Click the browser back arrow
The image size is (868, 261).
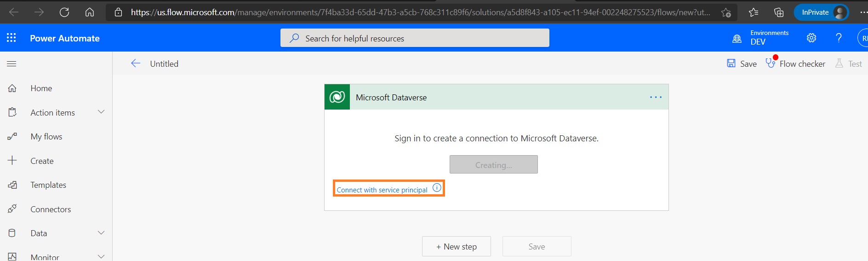tap(14, 12)
